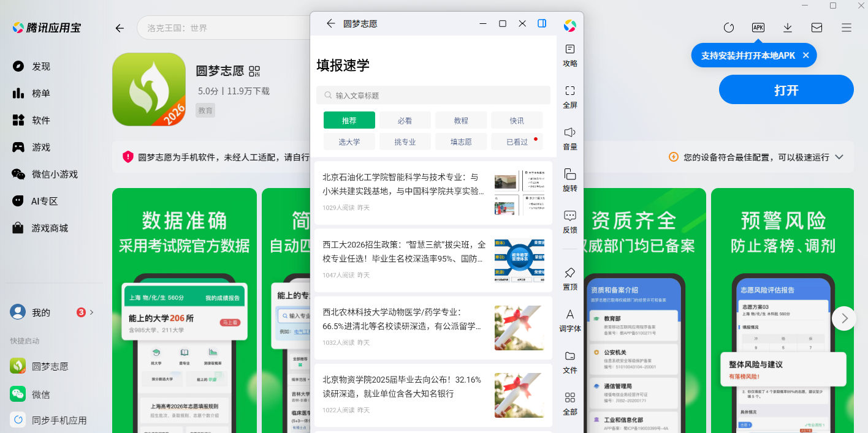Image resolution: width=868 pixels, height=433 pixels.
Task: Go to the 软件 software section
Action: coord(31,120)
